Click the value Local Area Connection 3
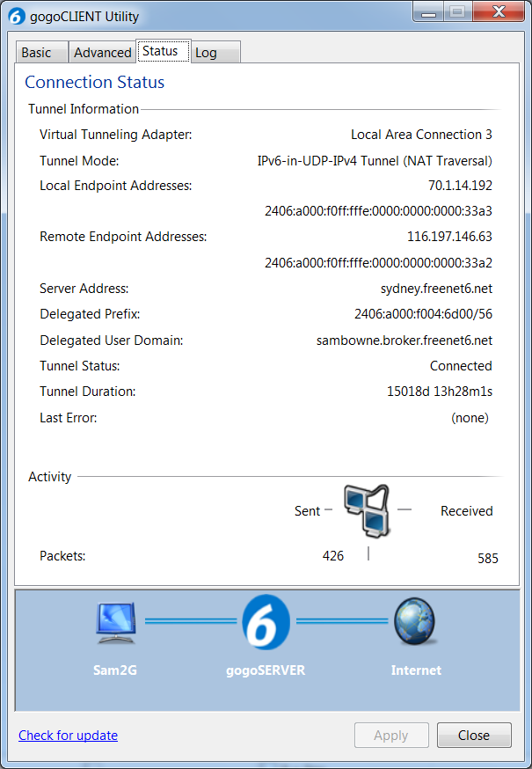 [421, 135]
